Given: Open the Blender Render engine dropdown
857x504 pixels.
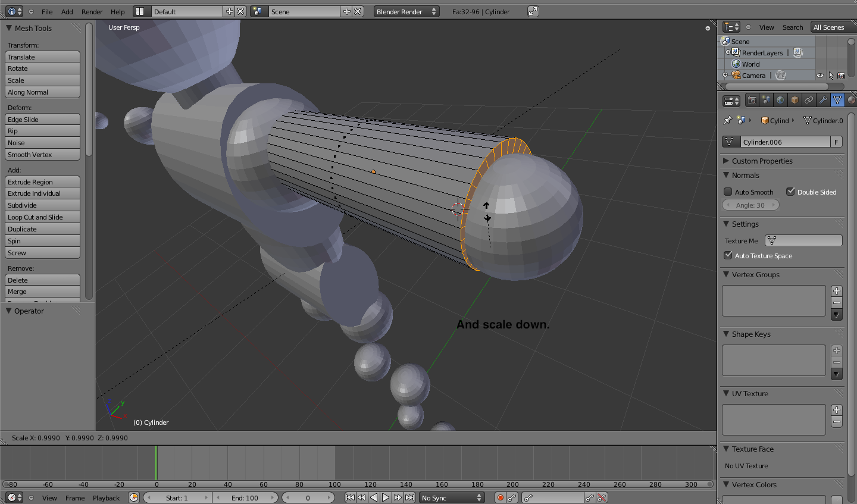Looking at the screenshot, I should click(x=406, y=10).
